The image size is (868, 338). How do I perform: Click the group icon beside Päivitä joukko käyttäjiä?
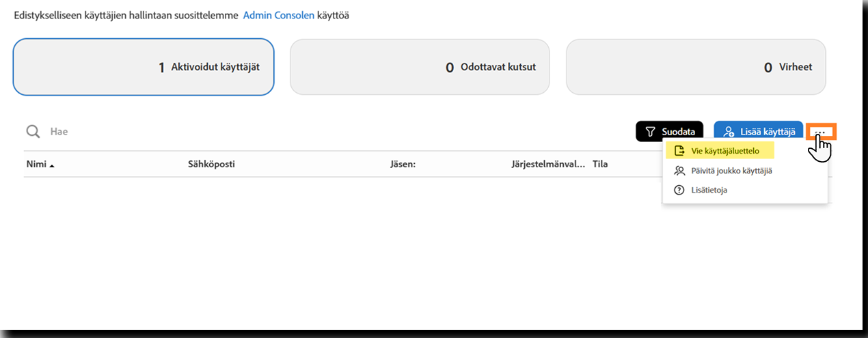tap(679, 171)
